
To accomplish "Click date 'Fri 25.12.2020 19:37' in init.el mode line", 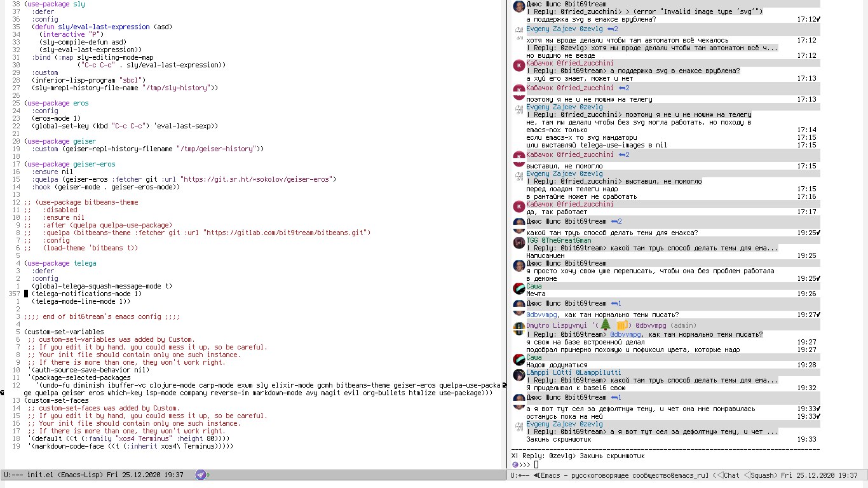I will click(x=145, y=475).
